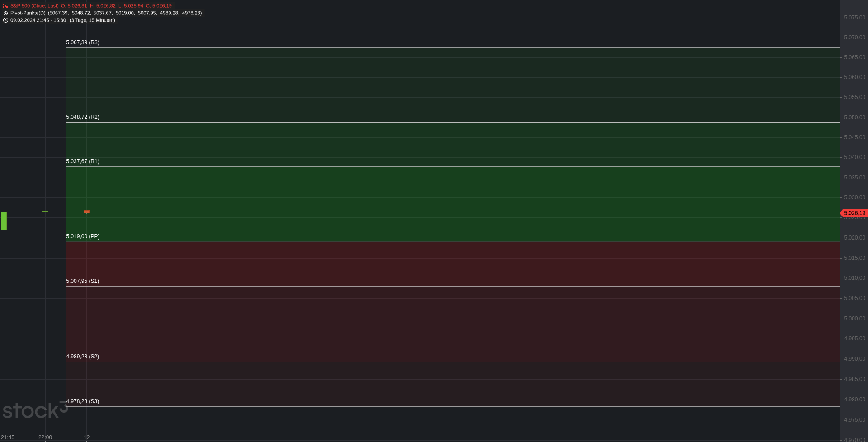868x442 pixels.
Task: Click the large green candle at 21:45
Action: pos(4,221)
